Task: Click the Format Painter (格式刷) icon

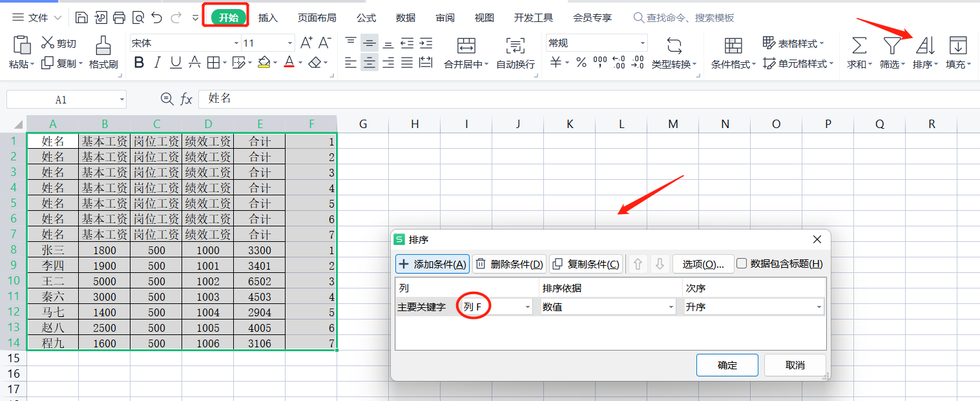Action: (103, 45)
